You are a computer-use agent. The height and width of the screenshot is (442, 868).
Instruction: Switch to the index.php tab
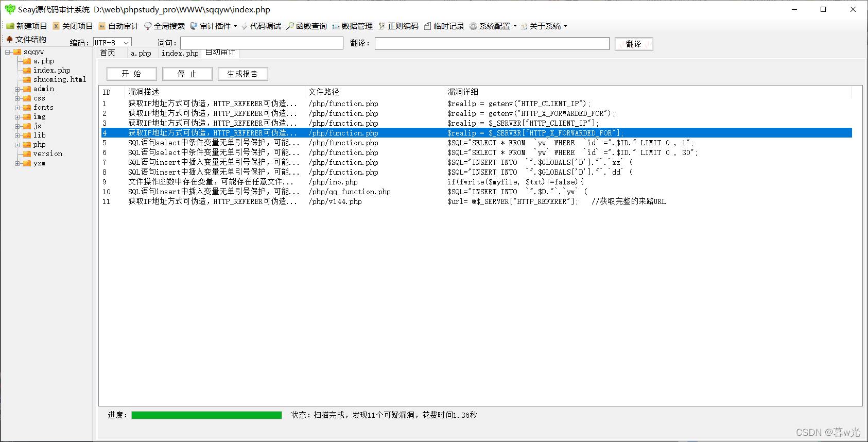(180, 53)
